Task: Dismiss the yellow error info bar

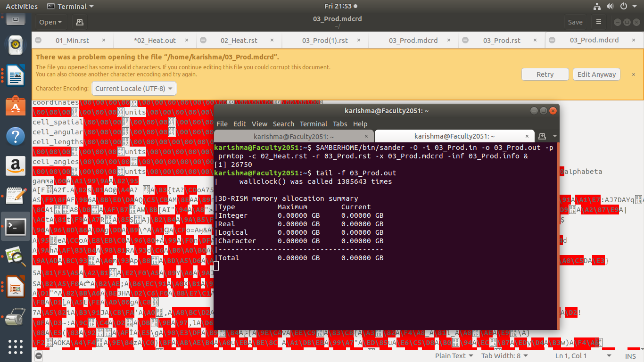Action: click(633, 74)
